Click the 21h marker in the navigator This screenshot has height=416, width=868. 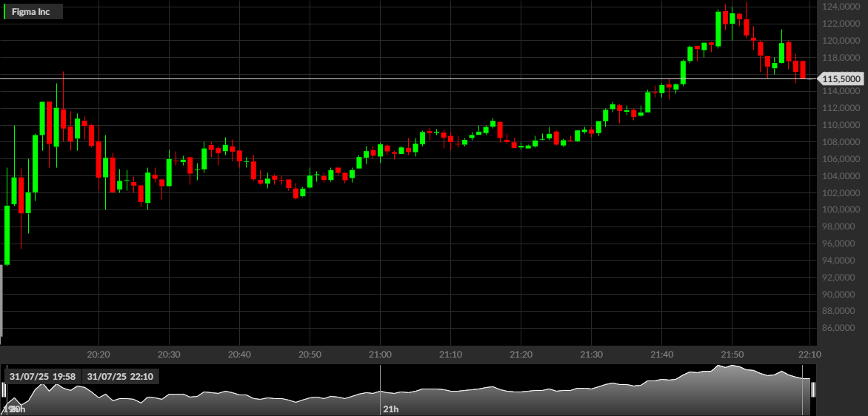[x=390, y=409]
